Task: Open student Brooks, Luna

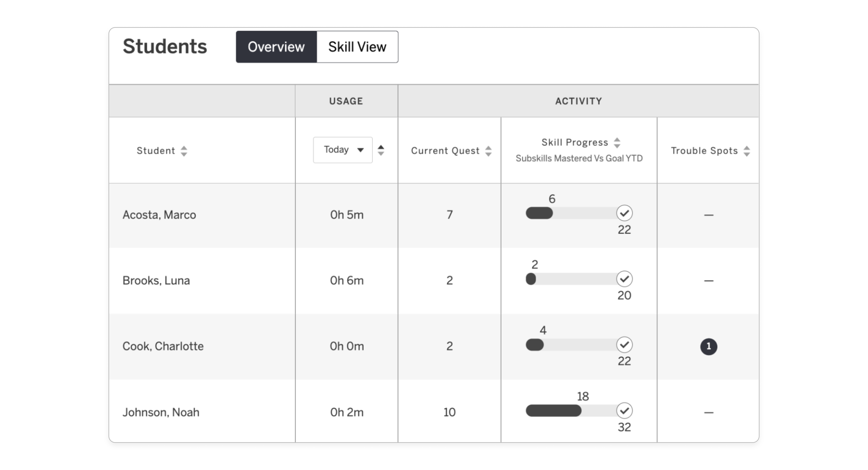Action: click(156, 280)
